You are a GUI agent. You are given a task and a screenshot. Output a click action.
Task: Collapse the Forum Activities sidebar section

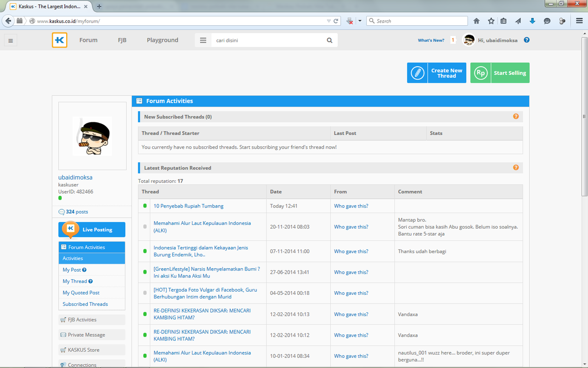[x=92, y=247]
